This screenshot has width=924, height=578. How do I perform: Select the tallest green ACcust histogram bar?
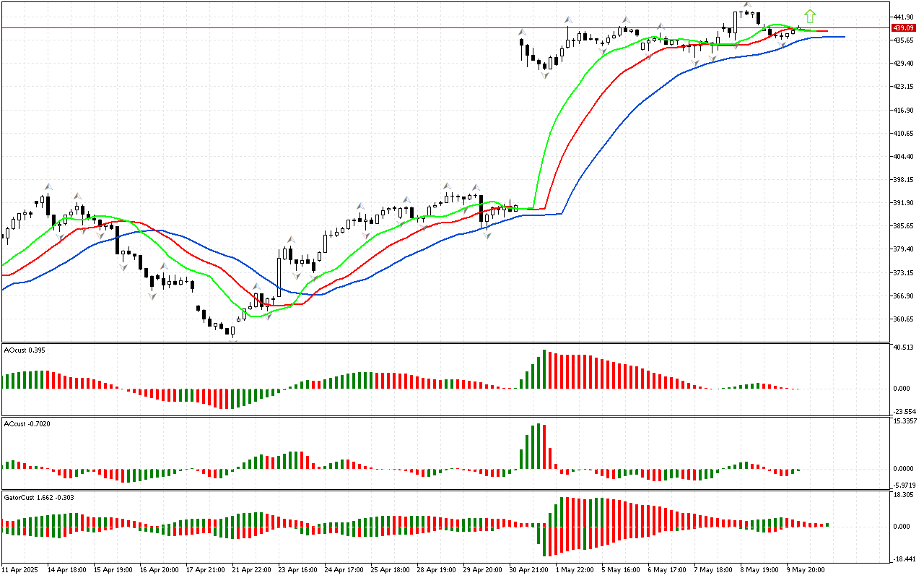[539, 447]
